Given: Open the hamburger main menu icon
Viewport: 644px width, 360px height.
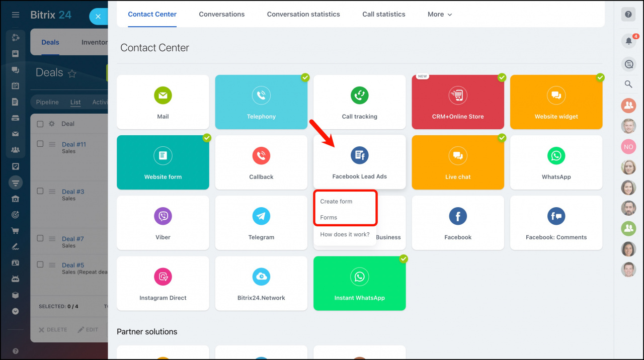Looking at the screenshot, I should pyautogui.click(x=16, y=15).
